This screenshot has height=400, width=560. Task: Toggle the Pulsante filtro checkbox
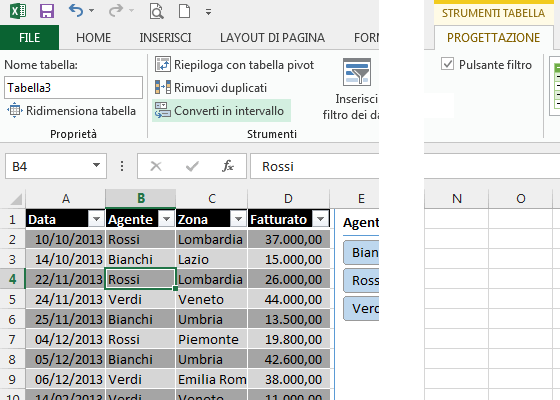pyautogui.click(x=448, y=64)
